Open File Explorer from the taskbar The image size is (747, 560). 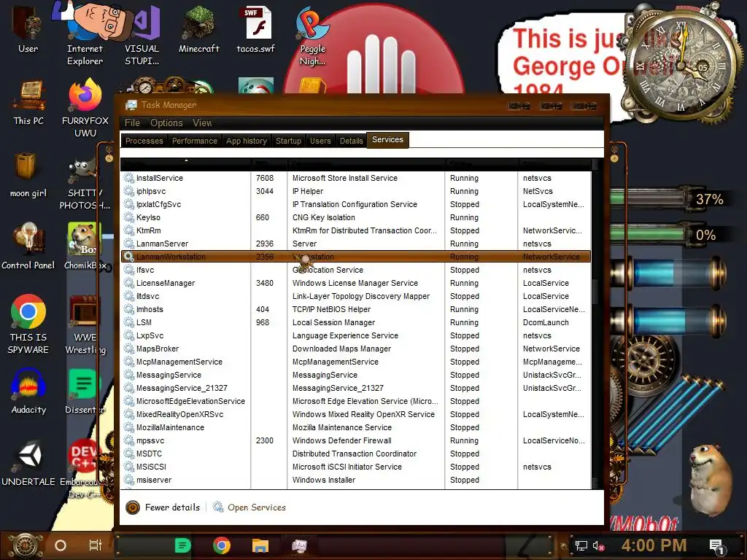[x=260, y=545]
